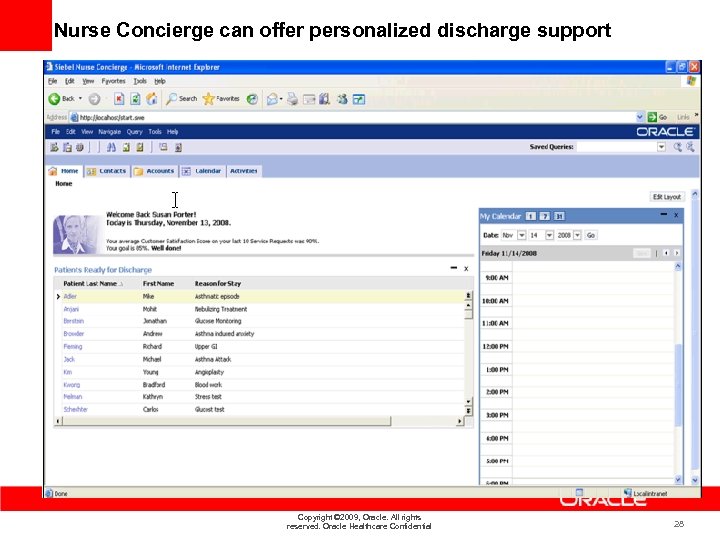Screen dimensions: 720x540
Task: Click the first Siebel toolbar icon
Action: click(54, 147)
